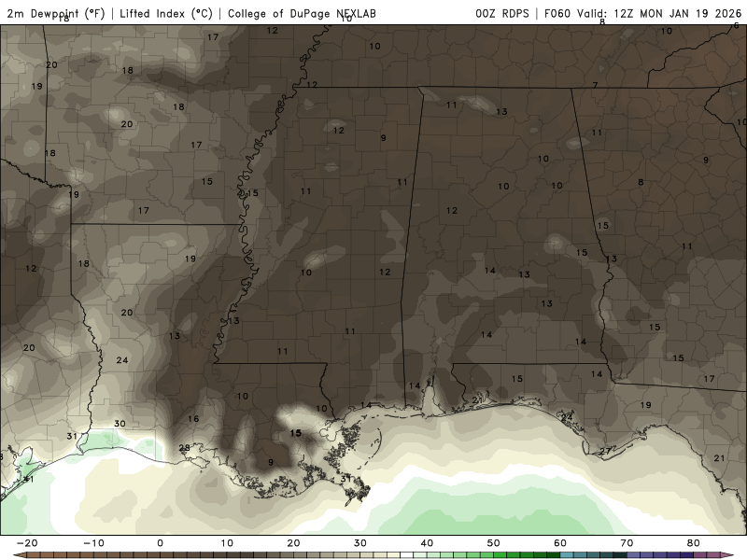
Task: Click the 41 value on the Texas coast
Action: click(29, 479)
